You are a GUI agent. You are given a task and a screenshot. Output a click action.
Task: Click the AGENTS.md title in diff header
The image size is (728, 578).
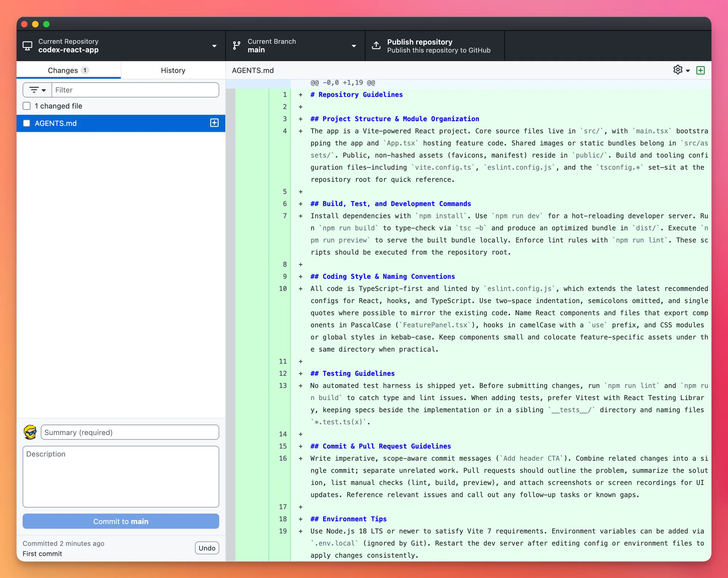pyautogui.click(x=253, y=70)
